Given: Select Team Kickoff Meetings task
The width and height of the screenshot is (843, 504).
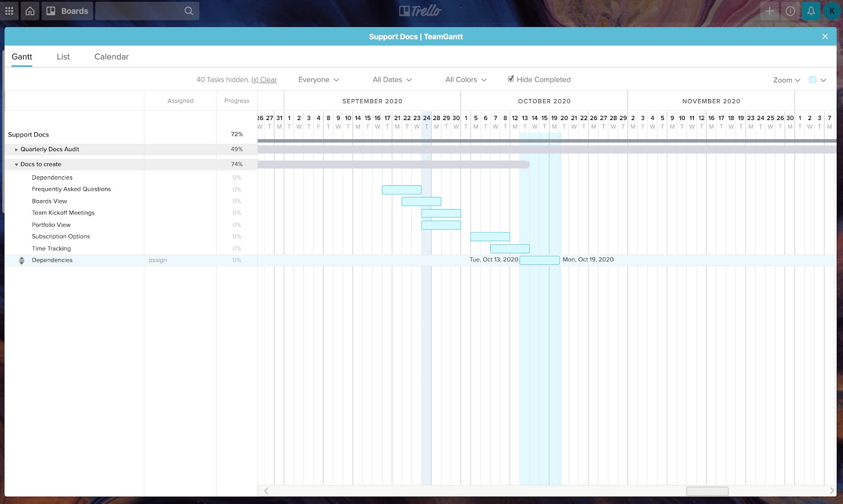Looking at the screenshot, I should click(x=63, y=213).
